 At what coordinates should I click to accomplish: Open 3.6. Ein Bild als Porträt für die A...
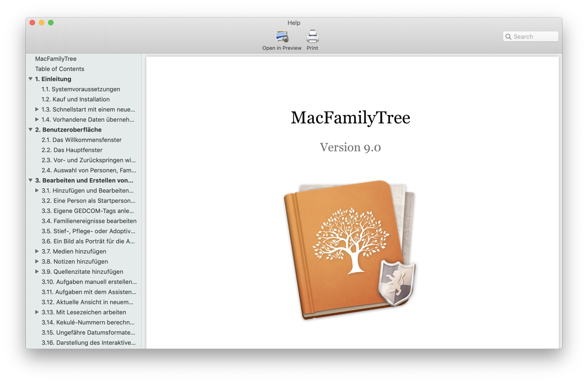(x=88, y=241)
